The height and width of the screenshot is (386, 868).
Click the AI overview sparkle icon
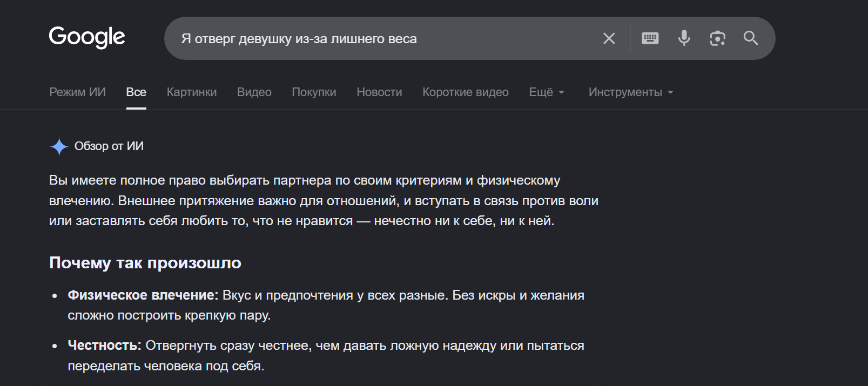pos(59,146)
